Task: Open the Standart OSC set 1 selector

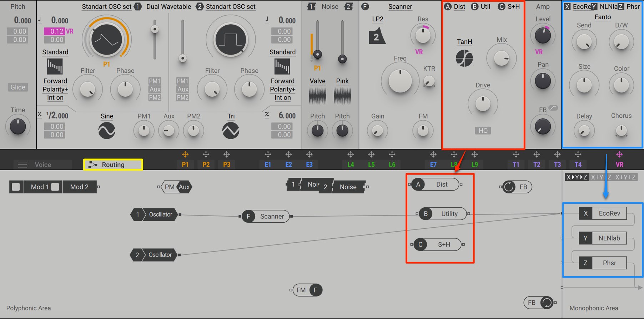Action: [x=107, y=6]
